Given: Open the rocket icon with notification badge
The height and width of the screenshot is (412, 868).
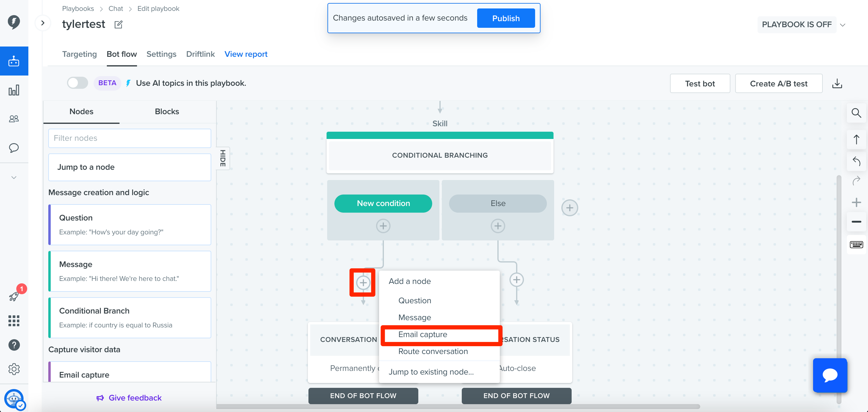Looking at the screenshot, I should click(x=14, y=296).
